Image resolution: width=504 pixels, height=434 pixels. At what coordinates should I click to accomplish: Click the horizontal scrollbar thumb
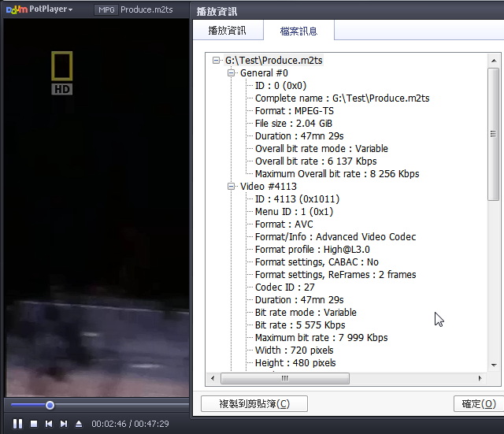click(285, 378)
